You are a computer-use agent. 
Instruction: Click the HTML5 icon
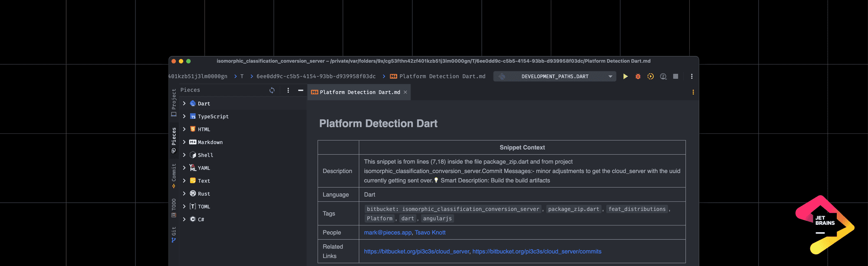pyautogui.click(x=193, y=129)
